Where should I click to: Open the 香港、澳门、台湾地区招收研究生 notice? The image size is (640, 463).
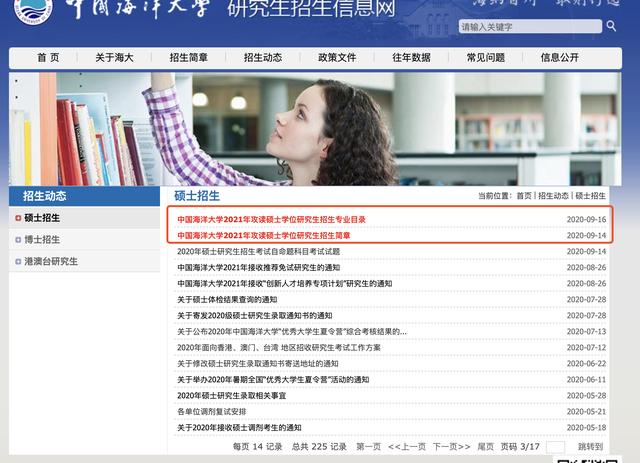[279, 347]
